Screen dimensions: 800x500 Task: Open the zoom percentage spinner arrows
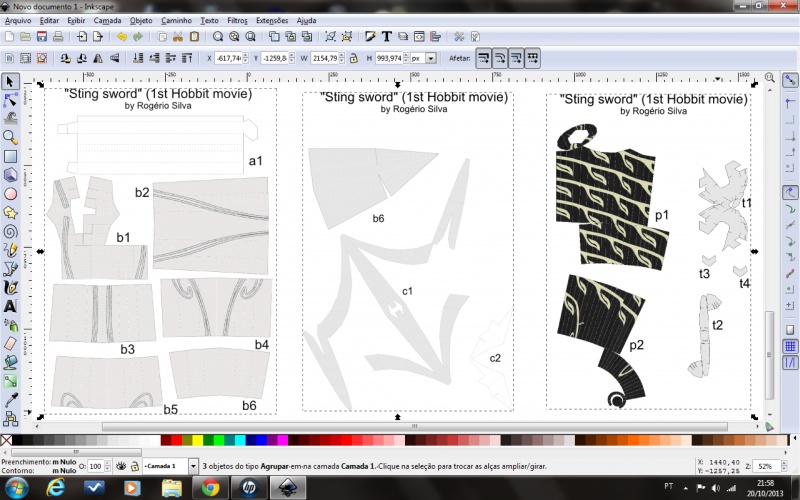tap(784, 466)
